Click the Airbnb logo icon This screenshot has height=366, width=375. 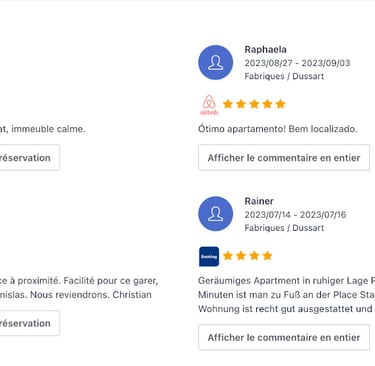point(209,105)
